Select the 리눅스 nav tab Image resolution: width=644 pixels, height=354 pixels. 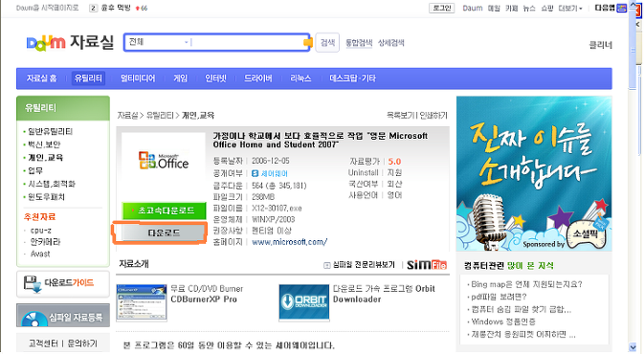coord(300,78)
